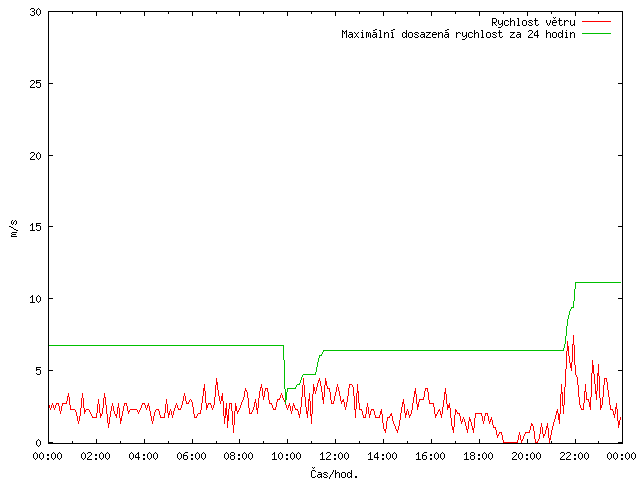Click the 'Rychlost větru' legend label
Viewport: 640px width, 480px height.
pos(533,22)
